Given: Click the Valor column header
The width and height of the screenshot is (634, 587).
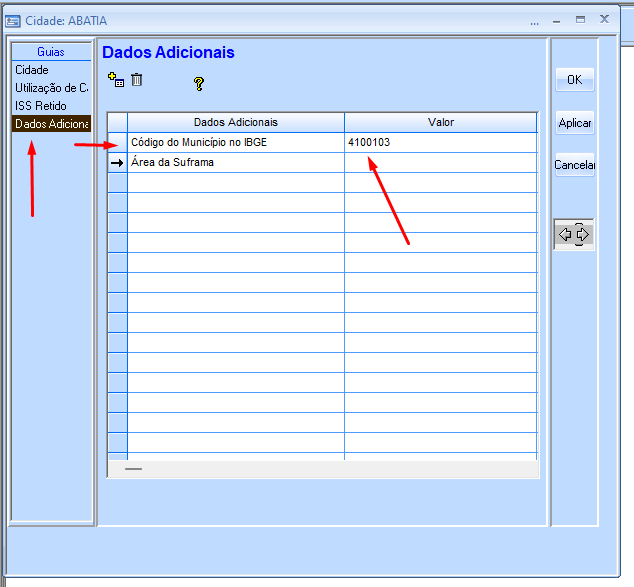Looking at the screenshot, I should [x=441, y=122].
